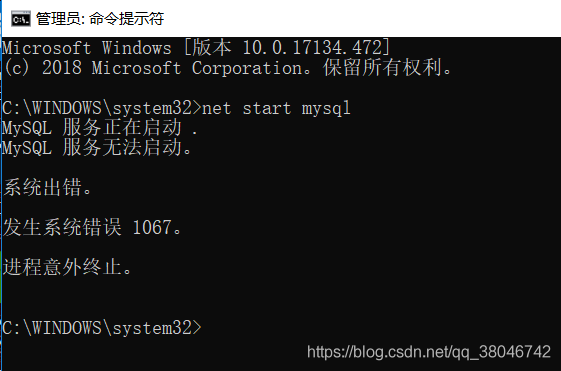The width and height of the screenshot is (561, 371).
Task: Click the error code 1067
Action: (x=152, y=228)
